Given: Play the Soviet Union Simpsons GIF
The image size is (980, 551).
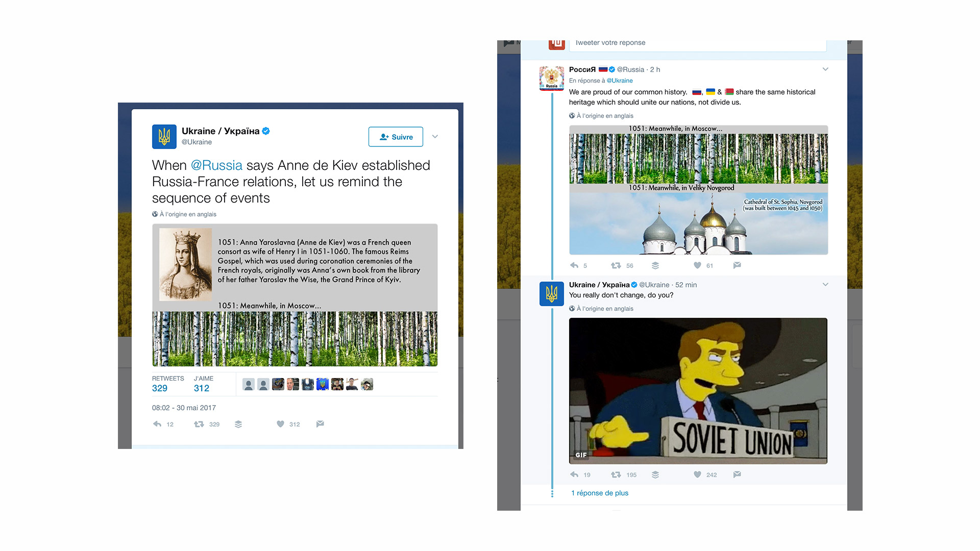Looking at the screenshot, I should (x=698, y=391).
